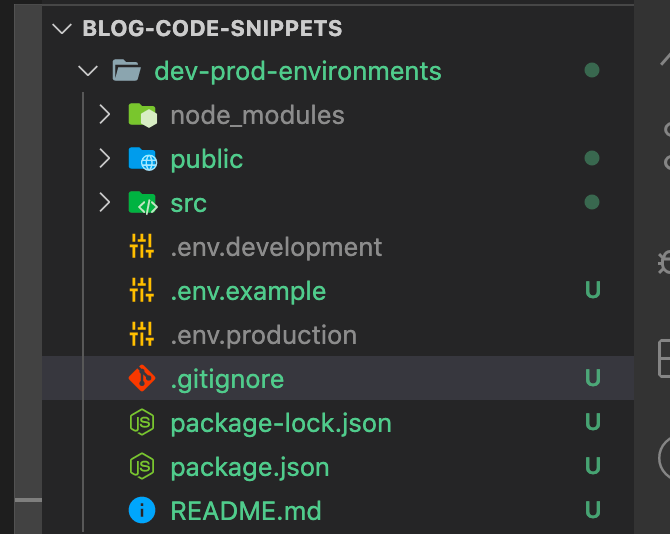Click the src folder code icon
The width and height of the screenshot is (670, 534).
click(x=143, y=203)
